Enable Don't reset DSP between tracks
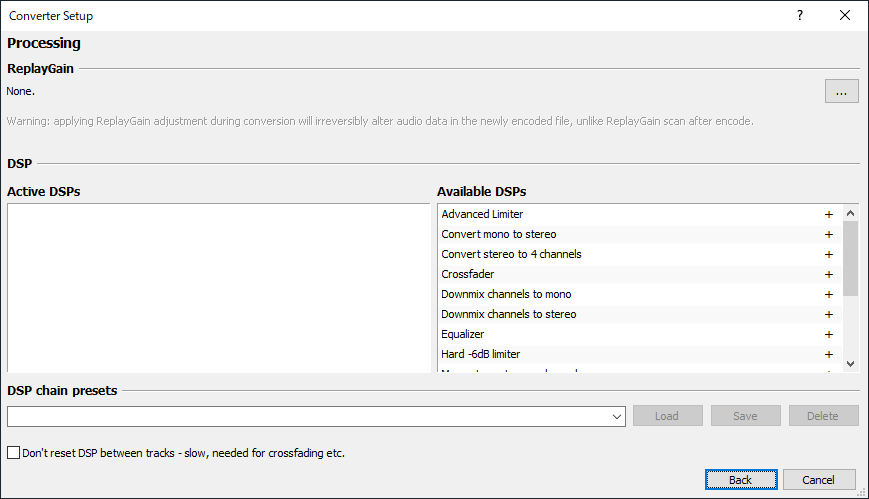Image resolution: width=869 pixels, height=499 pixels. [x=14, y=453]
